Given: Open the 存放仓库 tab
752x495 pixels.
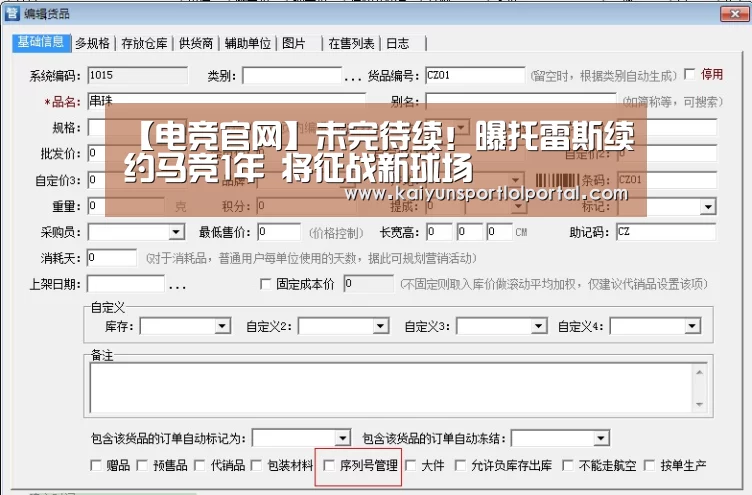Looking at the screenshot, I should [x=144, y=44].
